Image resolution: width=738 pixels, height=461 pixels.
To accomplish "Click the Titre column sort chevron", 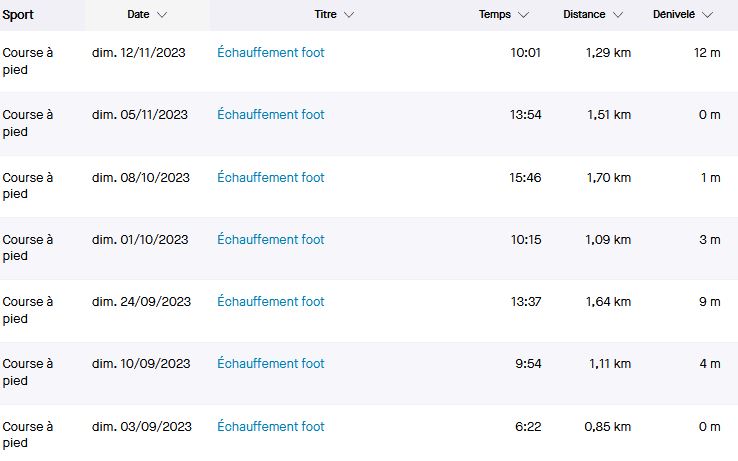I will coord(348,15).
